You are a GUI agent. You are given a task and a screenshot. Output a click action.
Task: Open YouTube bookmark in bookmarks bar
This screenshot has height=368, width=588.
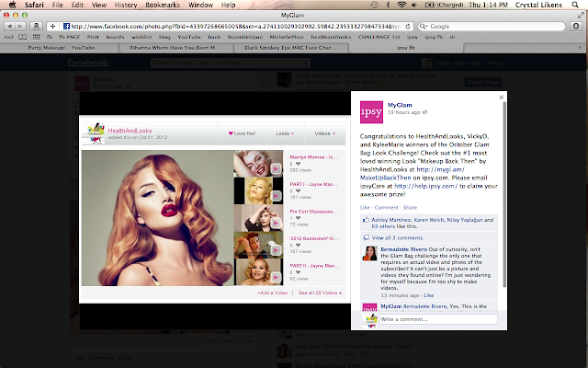pyautogui.click(x=189, y=37)
